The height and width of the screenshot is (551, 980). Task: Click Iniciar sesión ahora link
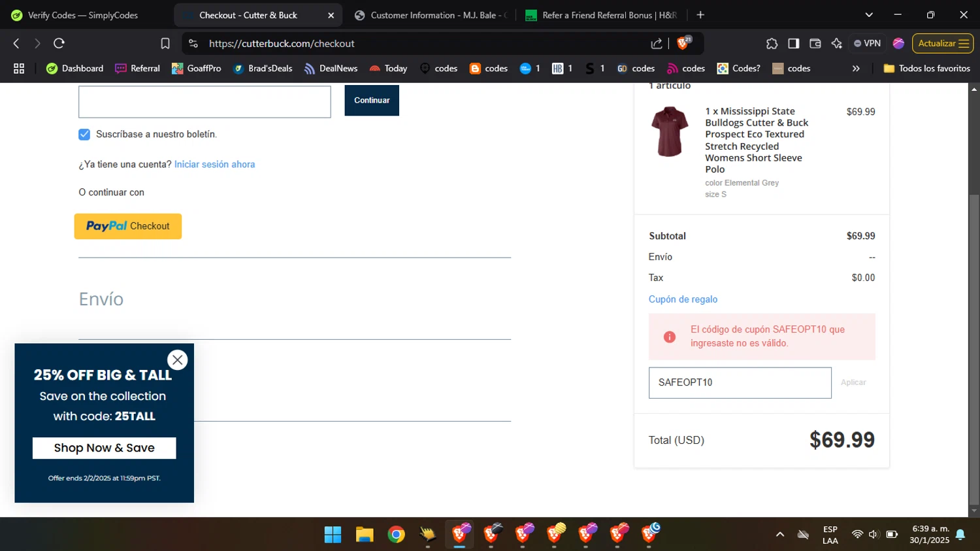pyautogui.click(x=214, y=164)
